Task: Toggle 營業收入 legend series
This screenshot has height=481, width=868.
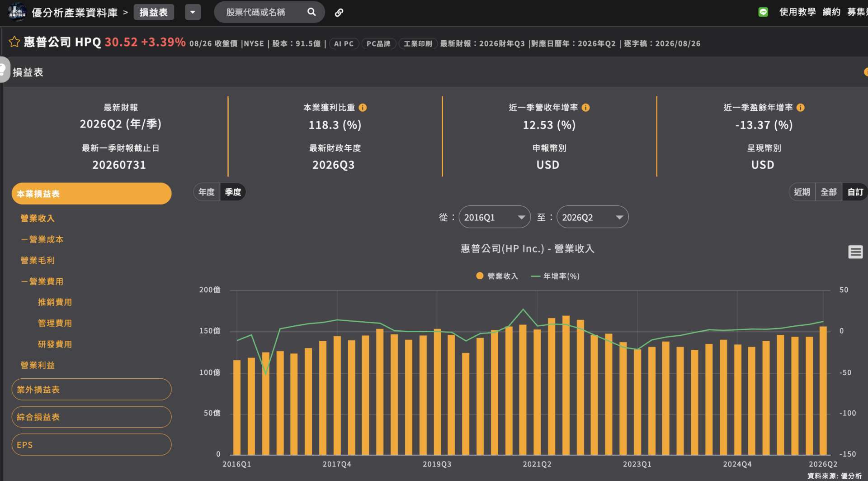Action: pos(497,276)
